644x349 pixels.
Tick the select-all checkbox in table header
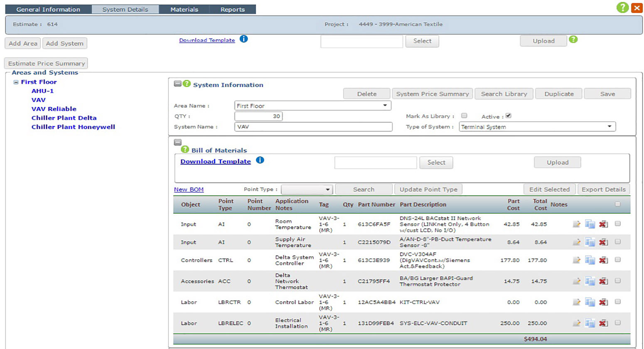pyautogui.click(x=617, y=204)
